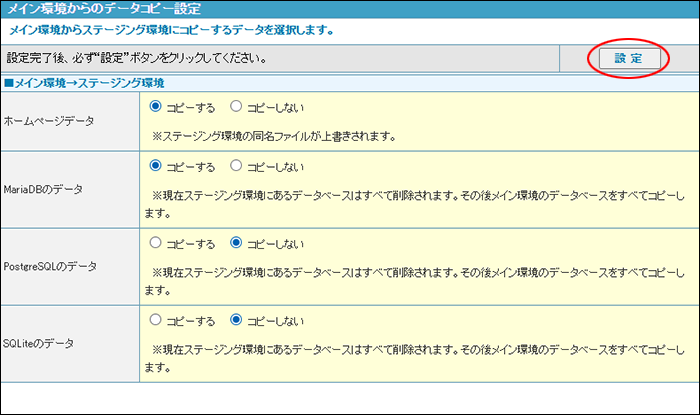Click the description text about selecting copy data

pos(165,32)
